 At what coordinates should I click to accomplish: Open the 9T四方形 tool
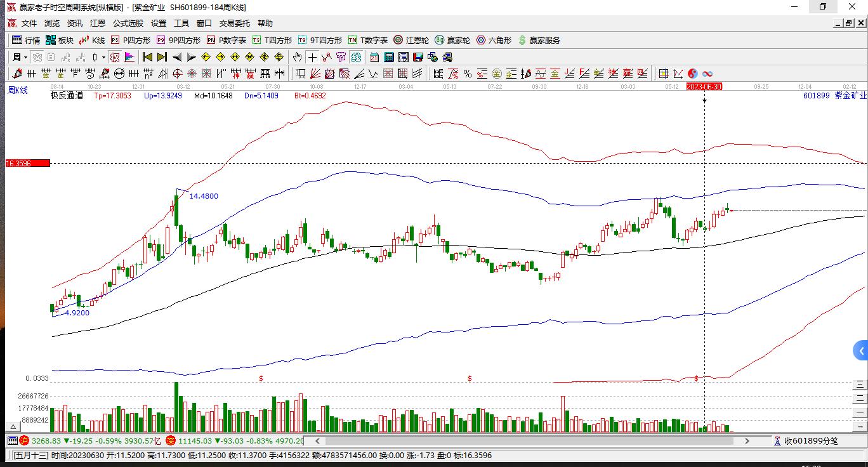[x=320, y=40]
